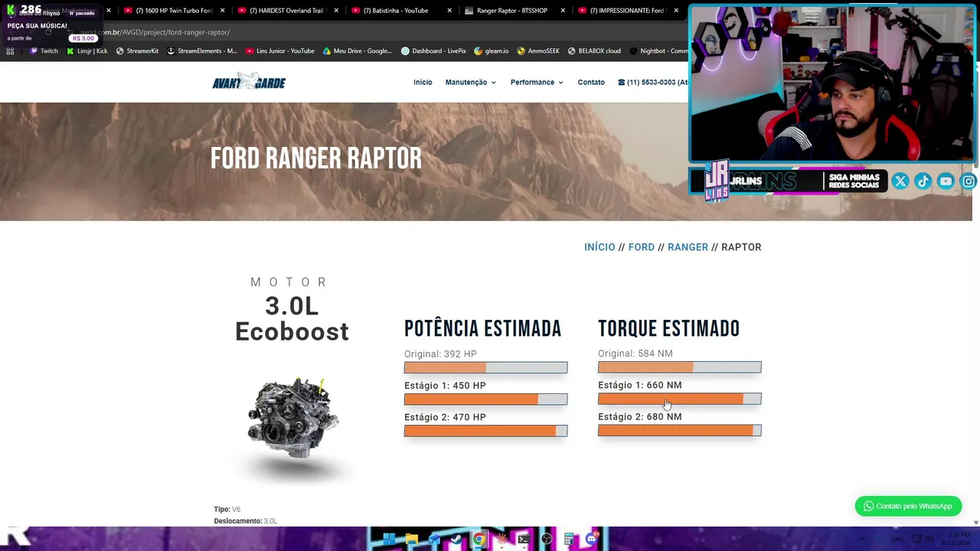Image resolution: width=980 pixels, height=551 pixels.
Task: Open the AmmoSEEK bookmark
Action: (538, 51)
